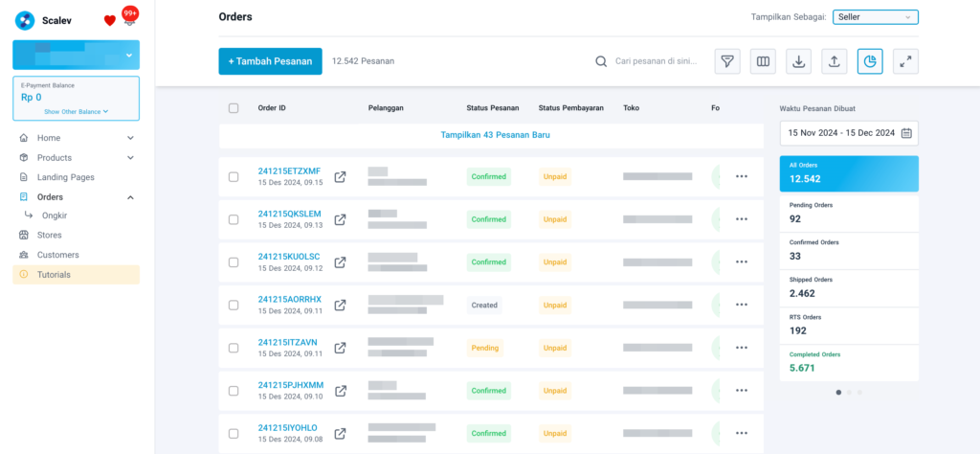The width and height of the screenshot is (980, 454).
Task: Open calendar icon in date range field
Action: (907, 133)
